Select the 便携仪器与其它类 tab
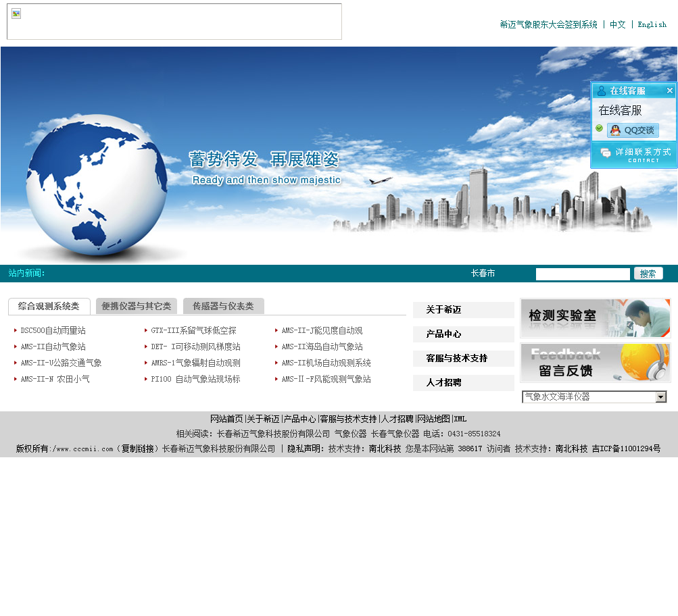 tap(136, 306)
